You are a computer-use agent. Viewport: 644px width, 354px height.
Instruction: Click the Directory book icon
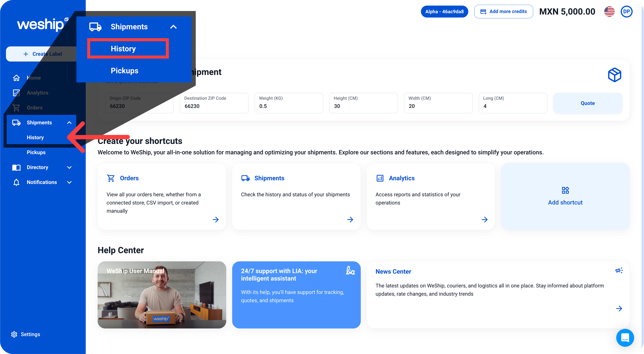16,167
